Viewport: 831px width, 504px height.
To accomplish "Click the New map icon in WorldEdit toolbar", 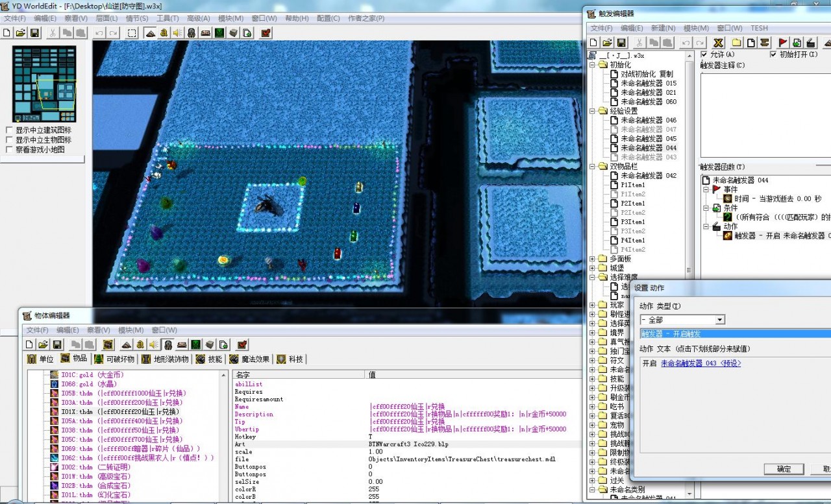I will 6,32.
